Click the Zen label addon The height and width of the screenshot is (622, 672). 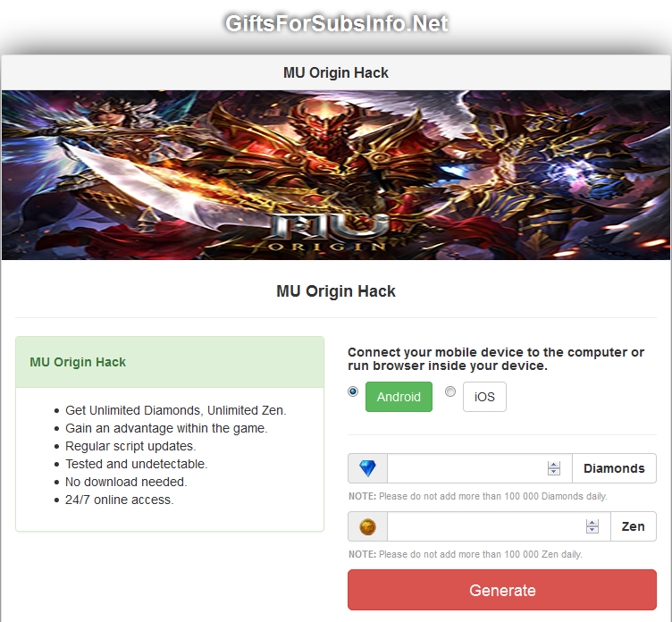[634, 526]
